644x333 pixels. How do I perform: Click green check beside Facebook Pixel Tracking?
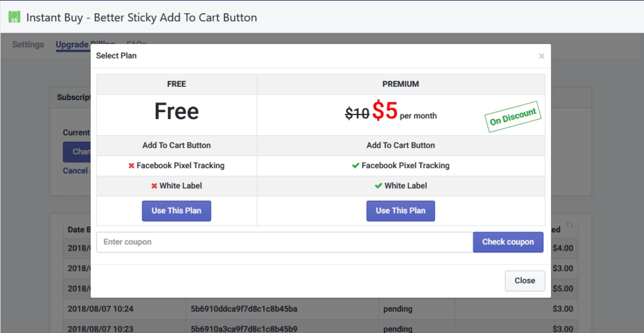tap(356, 166)
